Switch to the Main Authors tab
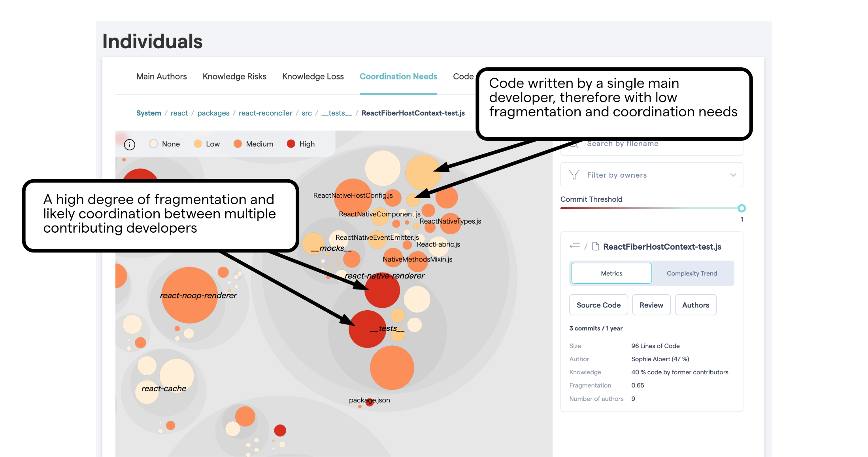The height and width of the screenshot is (457, 868). pos(161,76)
